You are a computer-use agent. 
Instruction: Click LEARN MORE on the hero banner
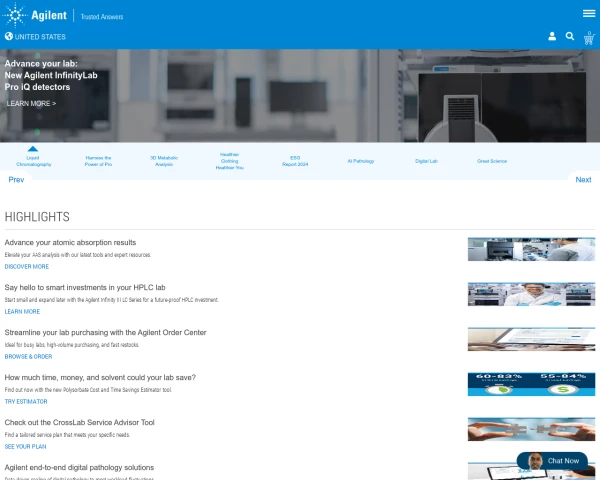pos(31,103)
